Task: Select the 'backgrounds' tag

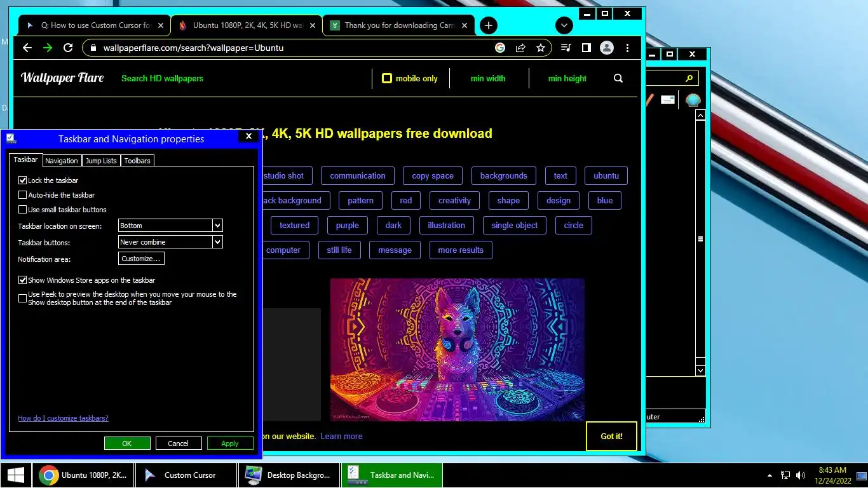Action: 504,176
